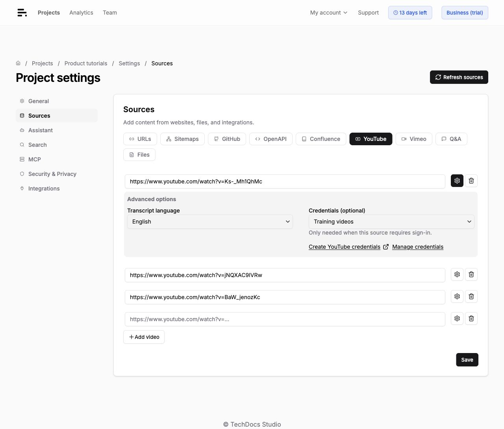The width and height of the screenshot is (504, 429).
Task: Click the Business (trial) plan badge
Action: click(465, 13)
